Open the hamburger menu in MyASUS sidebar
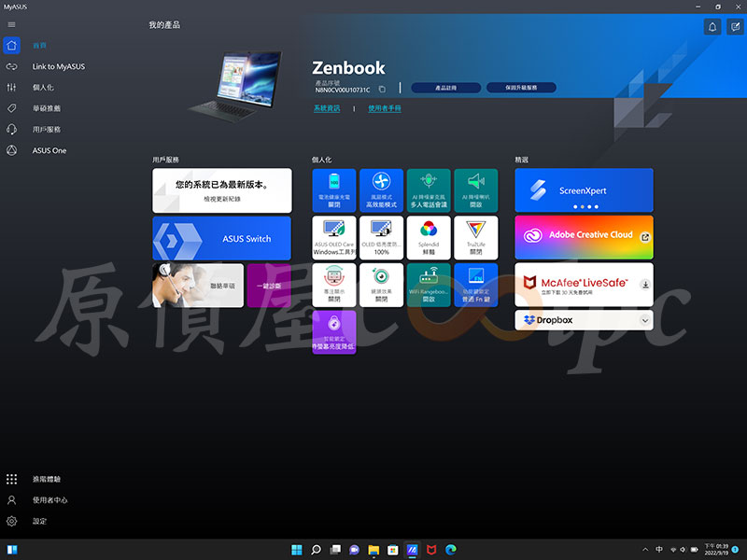Screen dimensions: 747x560 click(x=11, y=25)
